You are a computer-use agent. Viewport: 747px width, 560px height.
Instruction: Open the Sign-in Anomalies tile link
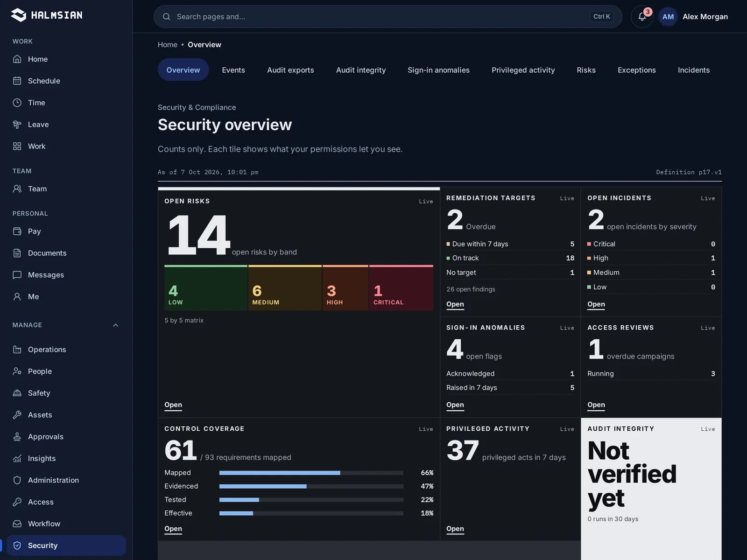point(455,405)
